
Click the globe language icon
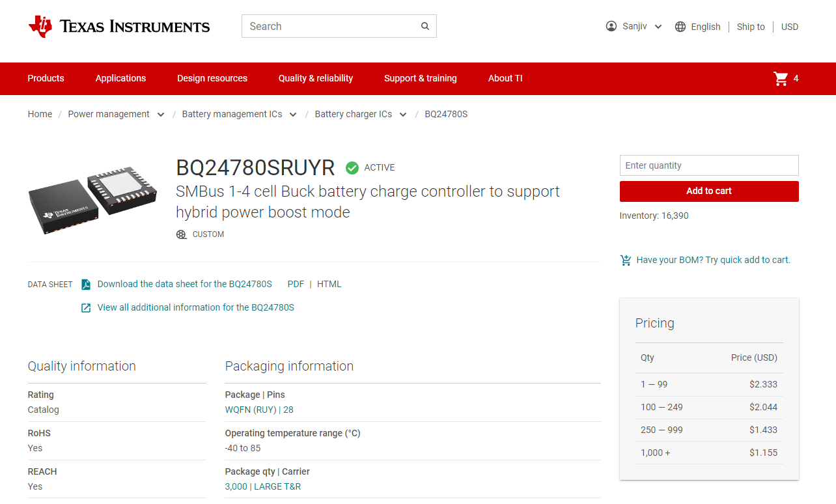[680, 27]
